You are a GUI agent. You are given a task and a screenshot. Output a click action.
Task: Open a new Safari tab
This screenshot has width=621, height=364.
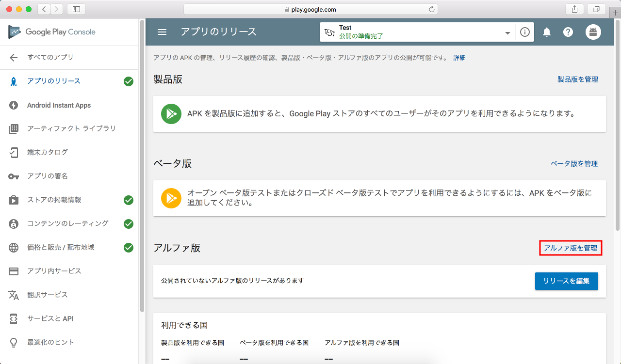(x=615, y=13)
